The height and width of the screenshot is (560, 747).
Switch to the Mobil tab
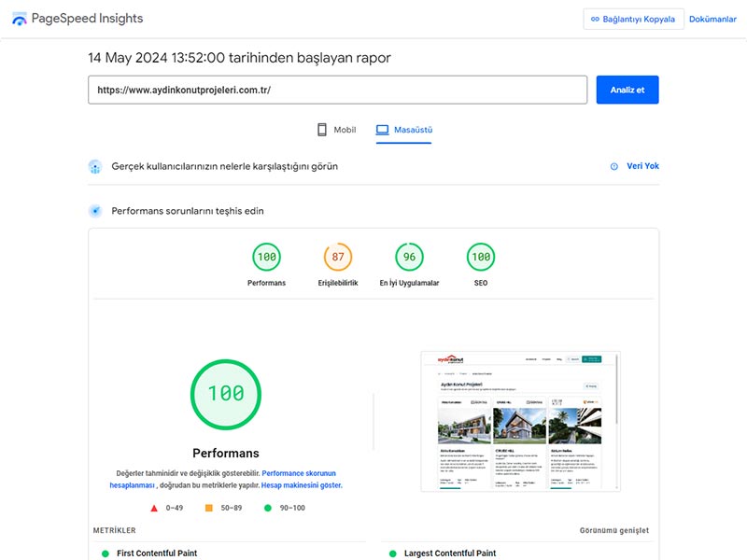coord(336,130)
